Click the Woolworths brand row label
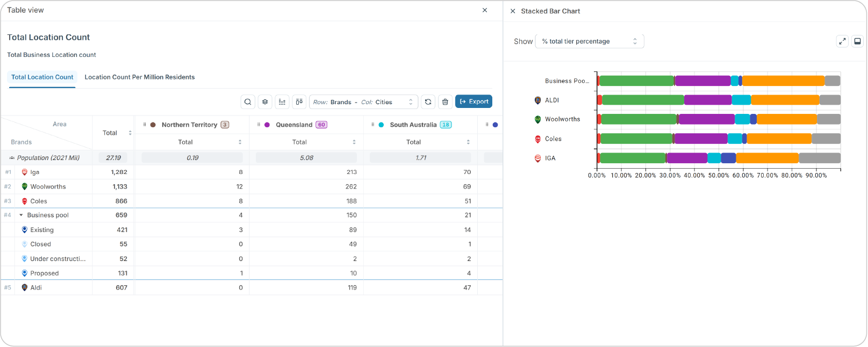 pyautogui.click(x=48, y=187)
